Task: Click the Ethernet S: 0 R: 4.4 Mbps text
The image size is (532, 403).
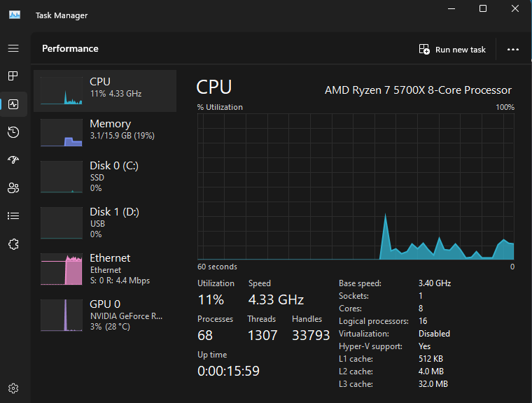Action: coord(120,281)
